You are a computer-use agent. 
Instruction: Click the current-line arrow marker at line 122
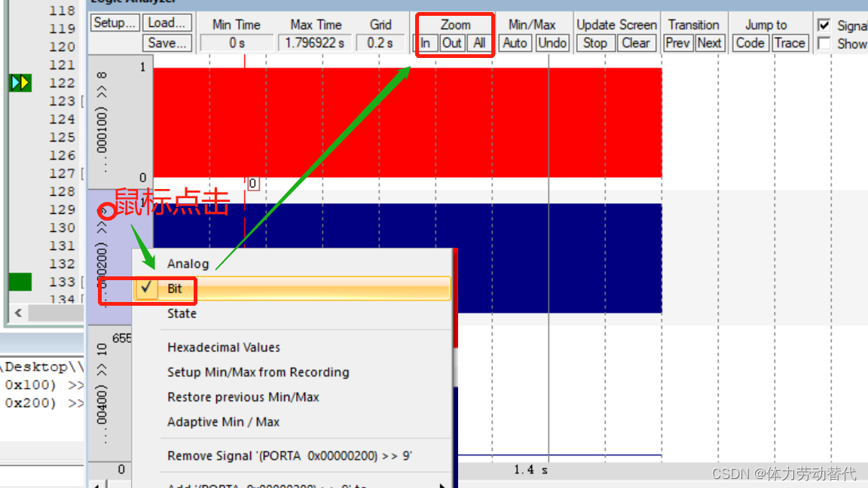20,83
